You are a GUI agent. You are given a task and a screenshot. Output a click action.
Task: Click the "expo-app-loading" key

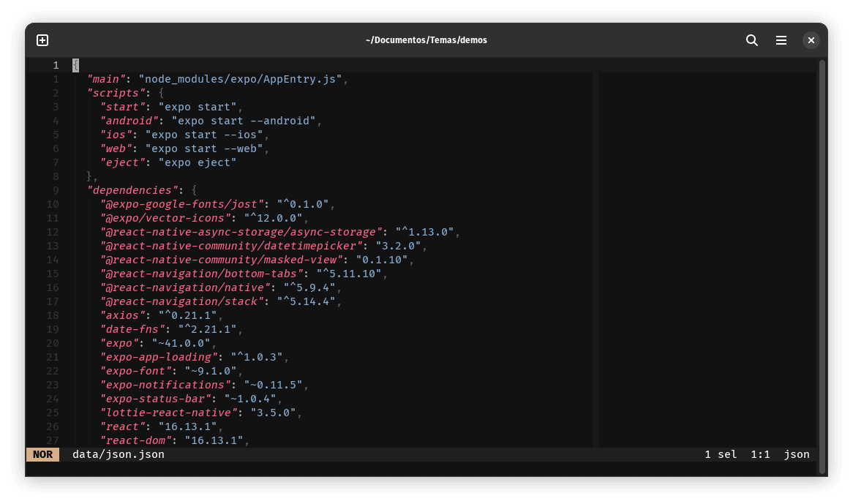[x=158, y=357]
